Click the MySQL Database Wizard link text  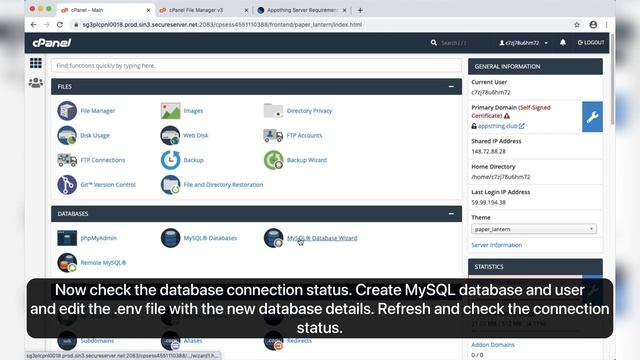(322, 238)
